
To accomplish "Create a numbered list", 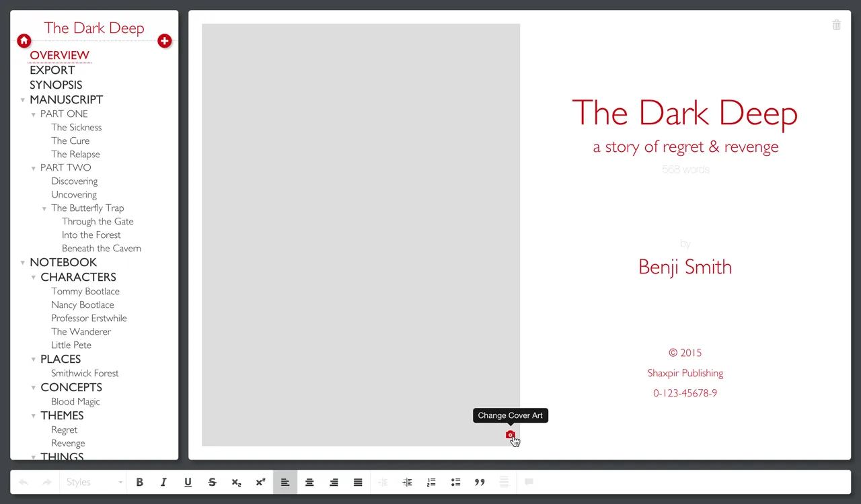I will (431, 482).
